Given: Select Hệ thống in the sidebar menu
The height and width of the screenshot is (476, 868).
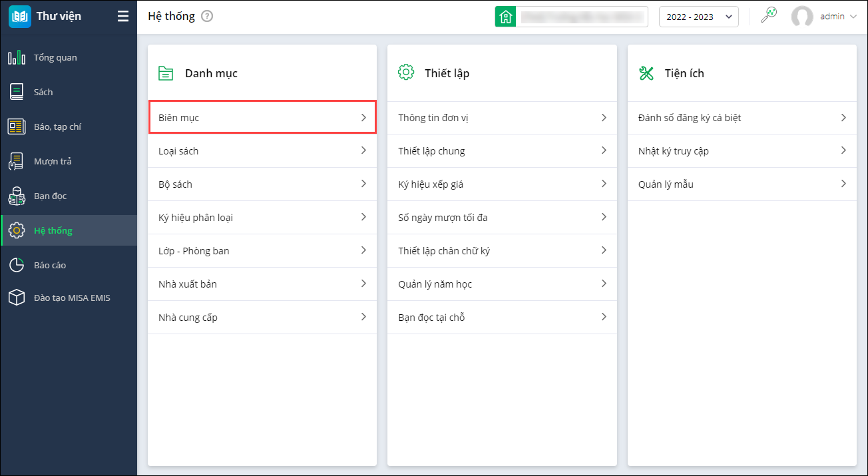Looking at the screenshot, I should (x=53, y=230).
